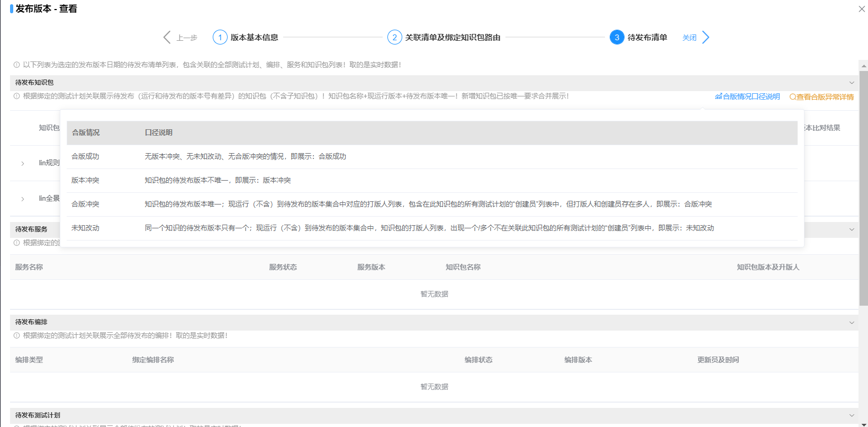This screenshot has width=868, height=427.
Task: Click the 待发布测试计划 section title
Action: (38, 415)
